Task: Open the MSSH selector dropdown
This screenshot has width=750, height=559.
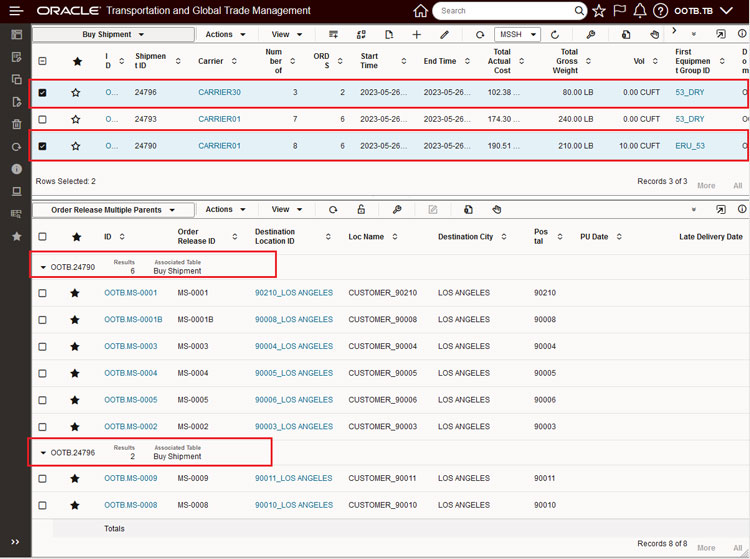Action: point(517,35)
